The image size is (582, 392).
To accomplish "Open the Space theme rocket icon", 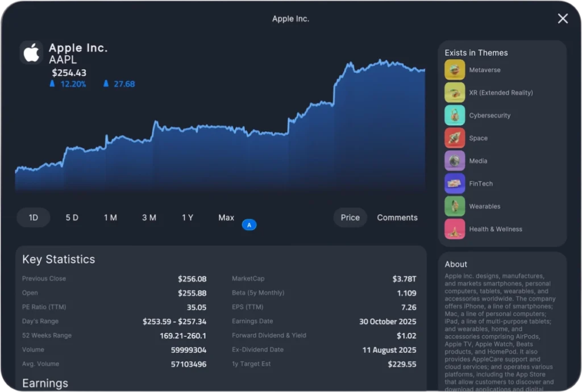I will (455, 138).
